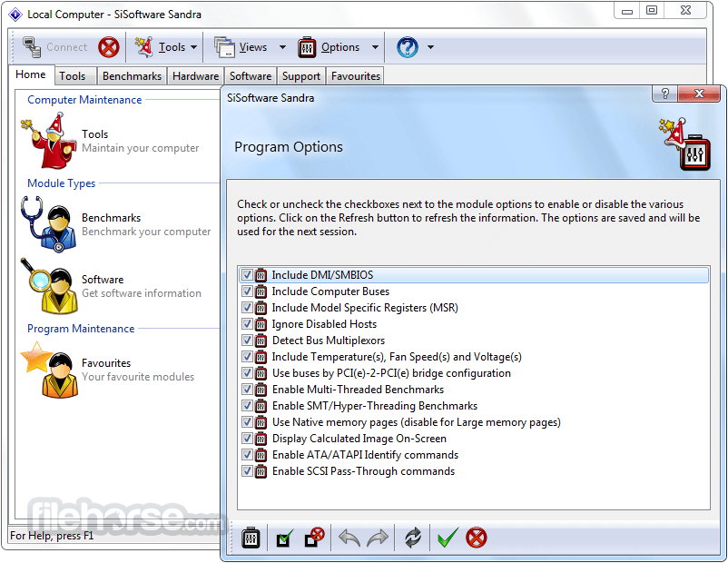Toggle Include Temperature, Fan Speed and Voltage checkbox
The image size is (728, 563).
(247, 357)
